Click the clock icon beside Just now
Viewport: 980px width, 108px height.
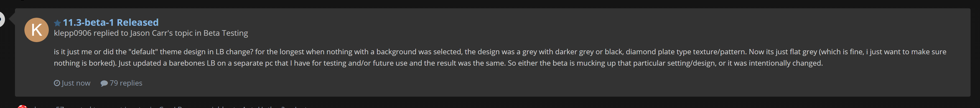point(57,83)
